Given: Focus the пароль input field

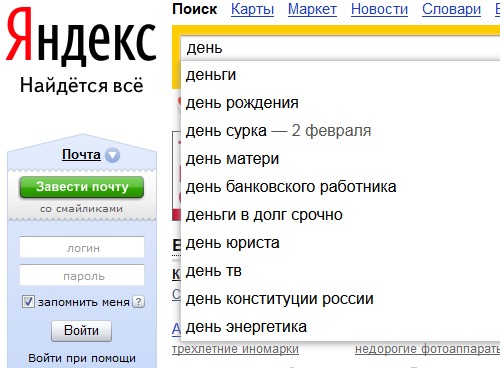Looking at the screenshot, I should (x=82, y=275).
